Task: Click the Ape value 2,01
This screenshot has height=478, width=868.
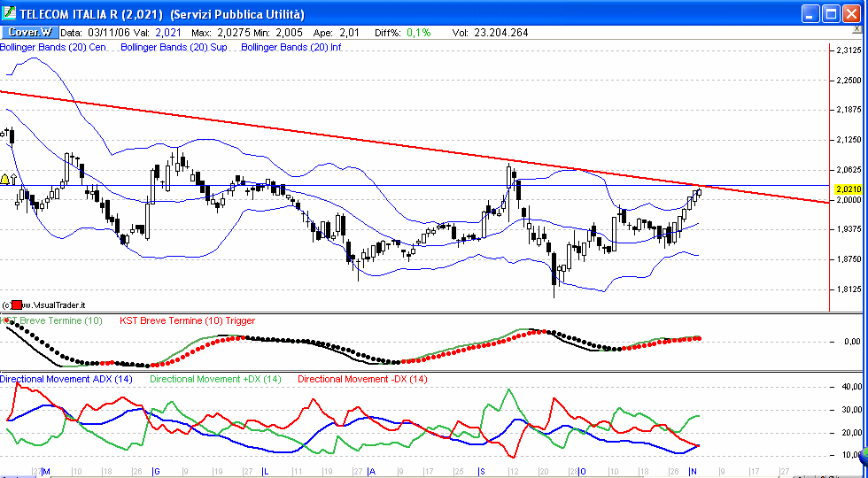Action: point(349,33)
